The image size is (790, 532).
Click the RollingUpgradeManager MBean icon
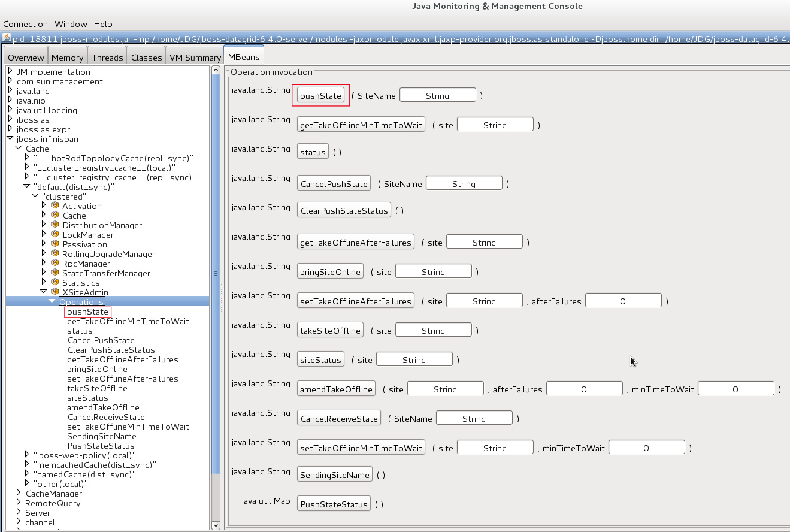pos(55,253)
